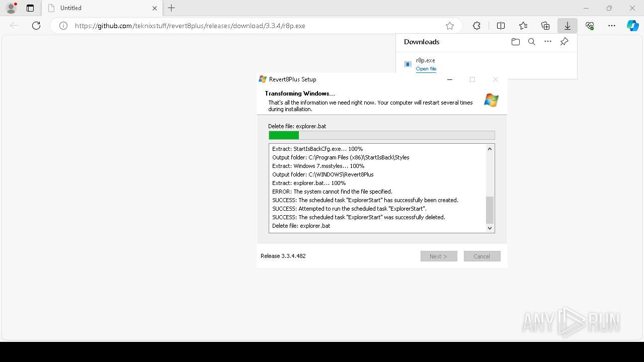Select the StartIsBack\Styles output folder line
Screen dimensions: 644x362
[x=341, y=157]
